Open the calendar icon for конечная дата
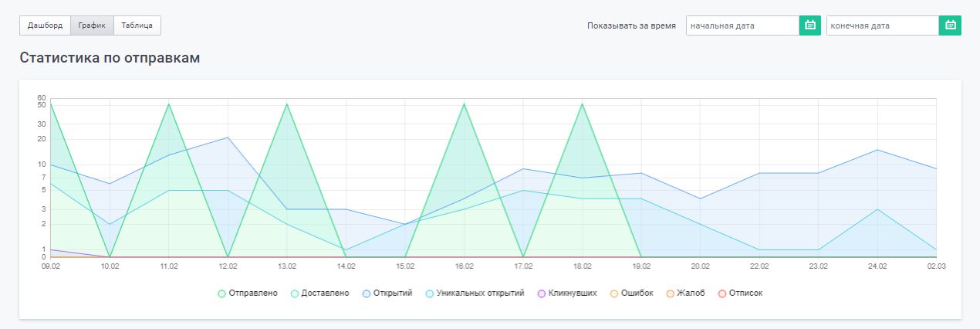Viewport: 980px width, 329px height. pos(951,25)
